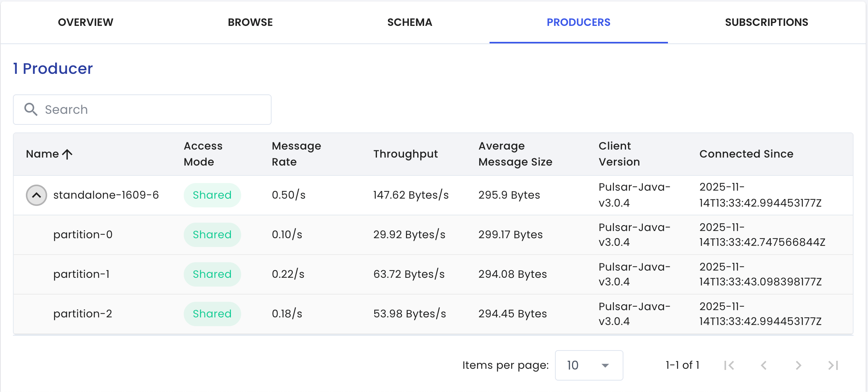Image resolution: width=868 pixels, height=392 pixels.
Task: Click the Name sort arrow icon
Action: pyautogui.click(x=67, y=154)
